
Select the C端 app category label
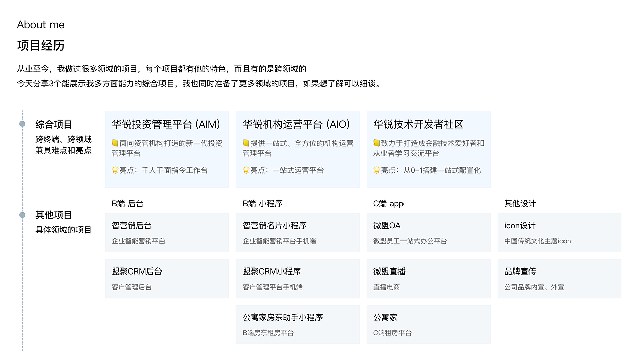coord(386,204)
